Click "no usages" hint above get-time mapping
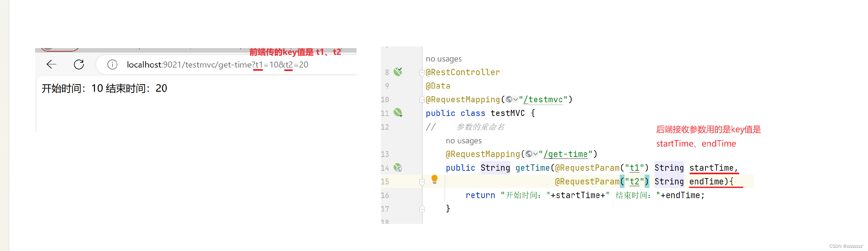 [464, 141]
